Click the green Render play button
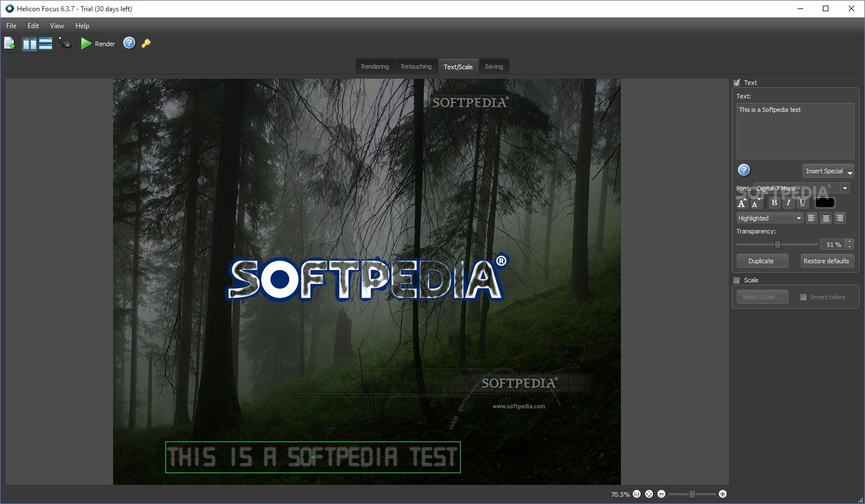865x504 pixels. [x=86, y=43]
